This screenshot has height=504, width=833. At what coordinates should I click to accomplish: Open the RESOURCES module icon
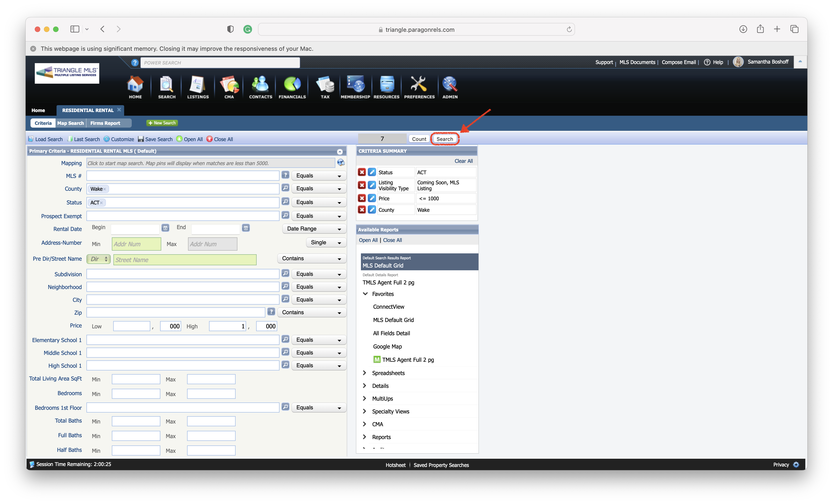click(x=386, y=87)
